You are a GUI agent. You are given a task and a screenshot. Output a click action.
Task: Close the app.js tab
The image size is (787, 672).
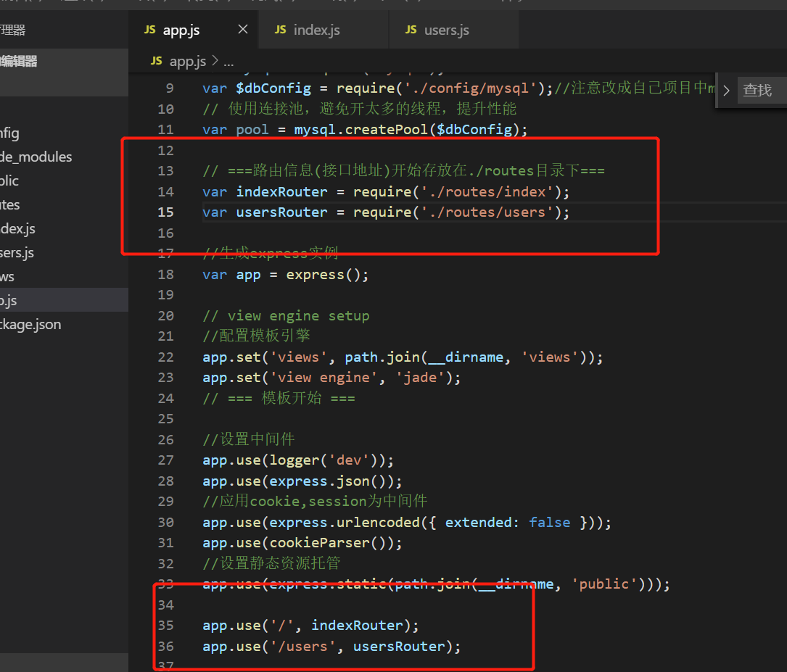click(x=243, y=30)
